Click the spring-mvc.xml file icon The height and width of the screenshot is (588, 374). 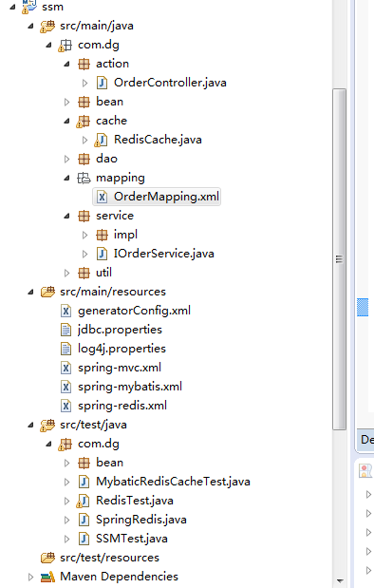click(65, 368)
